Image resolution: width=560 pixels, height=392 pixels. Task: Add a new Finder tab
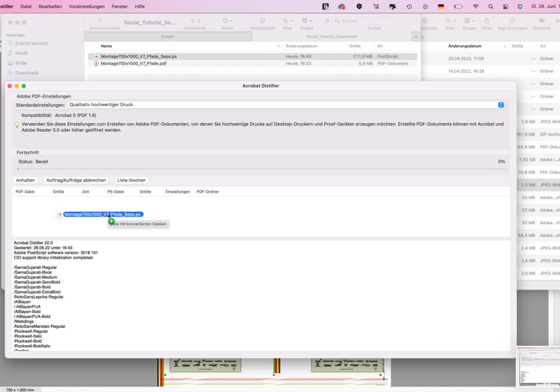tap(416, 36)
